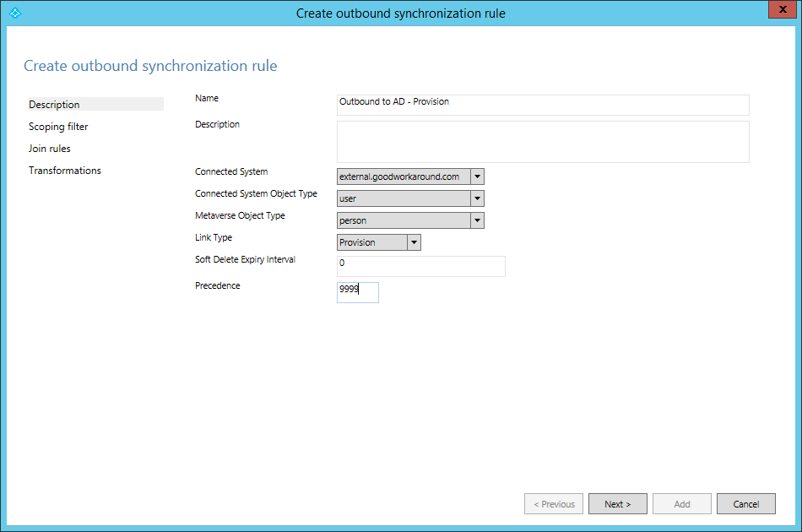This screenshot has height=532, width=802.
Task: Click the Precedence input field
Action: 358,292
